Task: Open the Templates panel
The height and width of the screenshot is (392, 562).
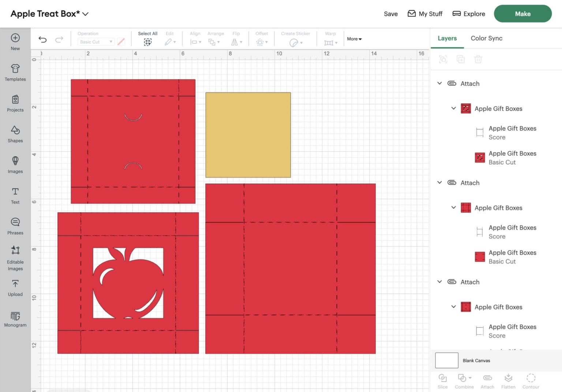Action: (x=15, y=72)
